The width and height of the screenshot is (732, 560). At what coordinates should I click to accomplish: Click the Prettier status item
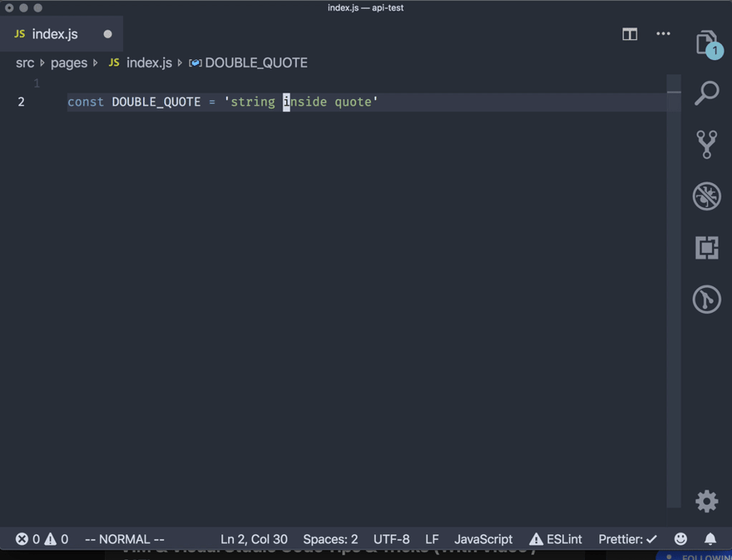[x=627, y=539]
